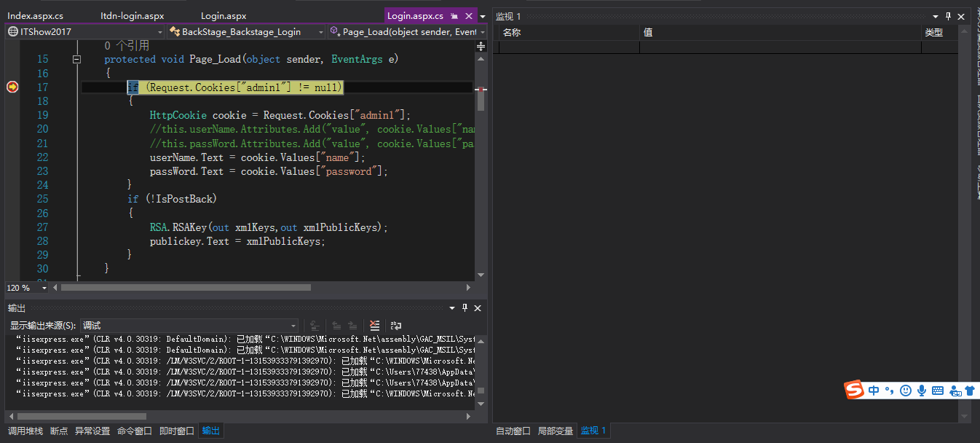The height and width of the screenshot is (443, 980).
Task: Open the 即时窗口 immediate window tab
Action: (x=177, y=431)
